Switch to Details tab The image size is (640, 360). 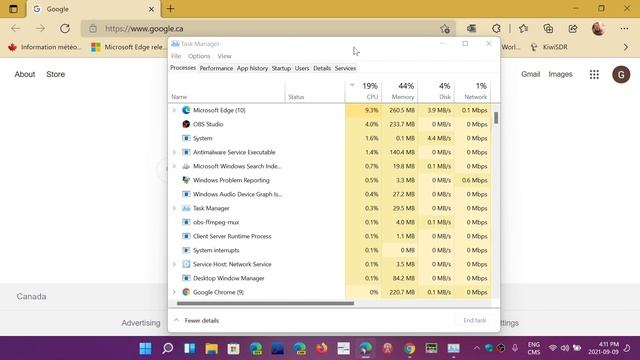[322, 68]
